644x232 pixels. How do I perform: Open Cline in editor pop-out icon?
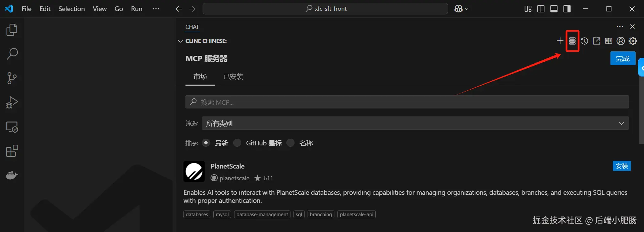tap(596, 41)
